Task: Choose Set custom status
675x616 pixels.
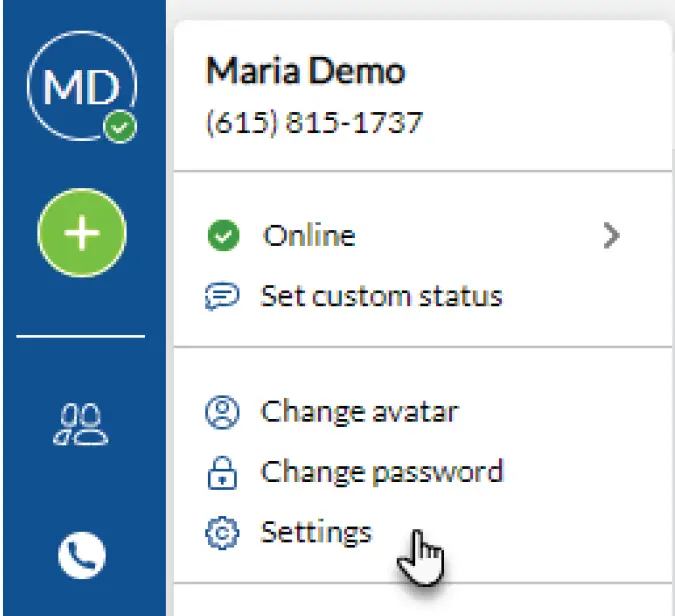Action: [x=382, y=296]
